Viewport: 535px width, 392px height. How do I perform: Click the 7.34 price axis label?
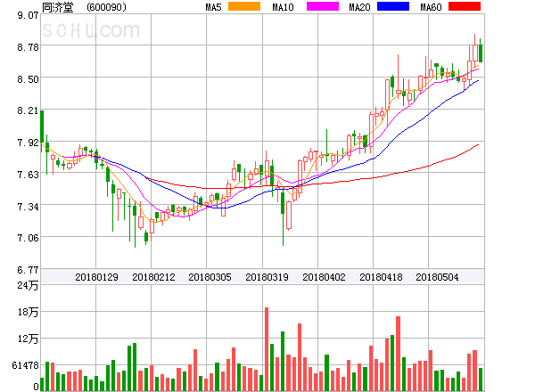[x=28, y=207]
